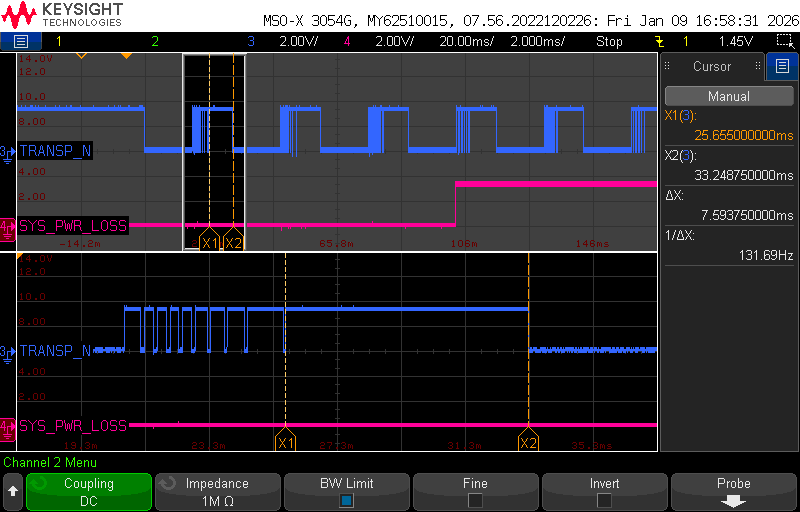This screenshot has height=512, width=800.
Task: Select the 1/ΔX value 131.69Hz
Action: (766, 254)
